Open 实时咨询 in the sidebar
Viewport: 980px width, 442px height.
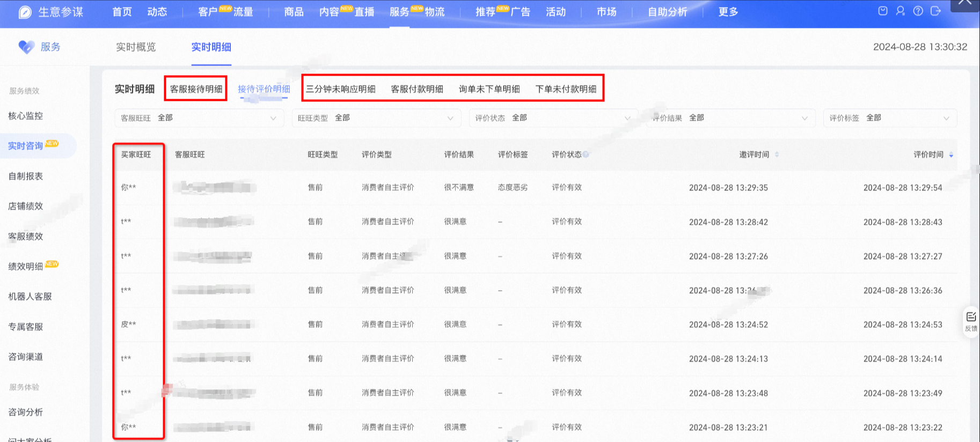[x=26, y=146]
